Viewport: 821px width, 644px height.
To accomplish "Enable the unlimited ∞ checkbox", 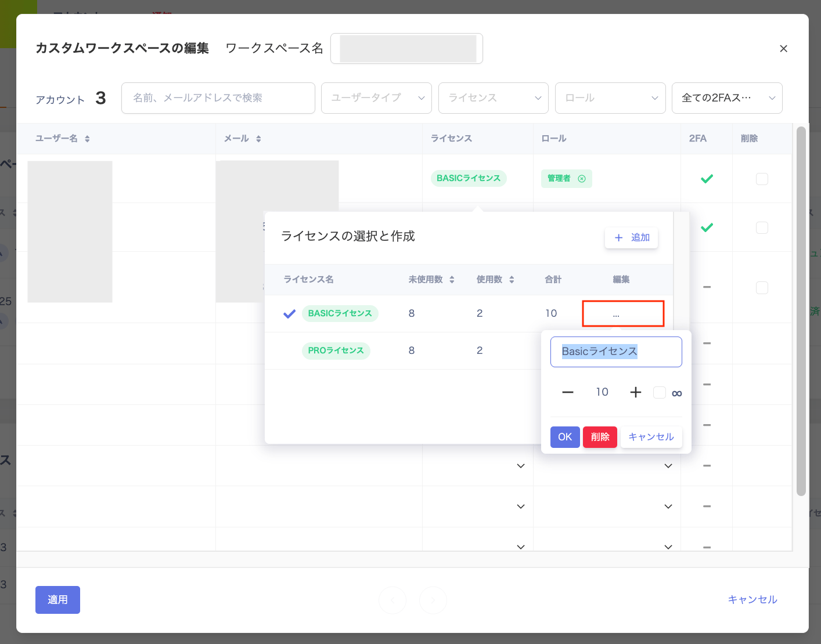I will coord(660,393).
